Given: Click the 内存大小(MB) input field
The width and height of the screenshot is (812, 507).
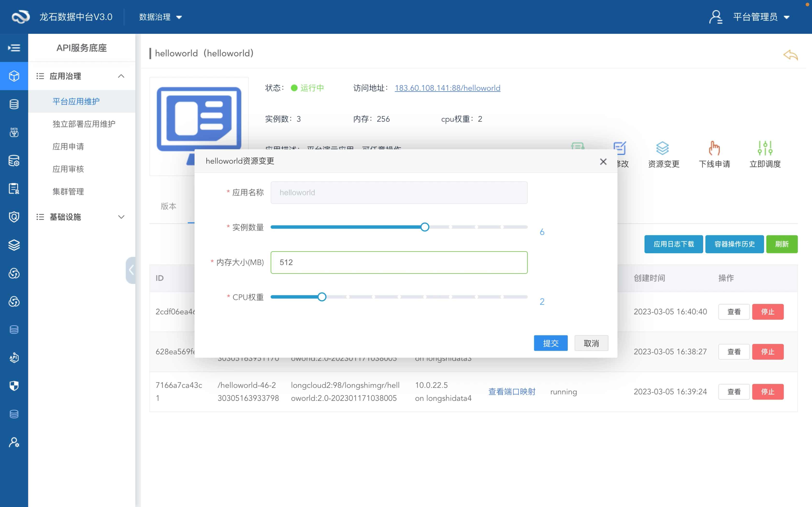Looking at the screenshot, I should click(x=399, y=262).
